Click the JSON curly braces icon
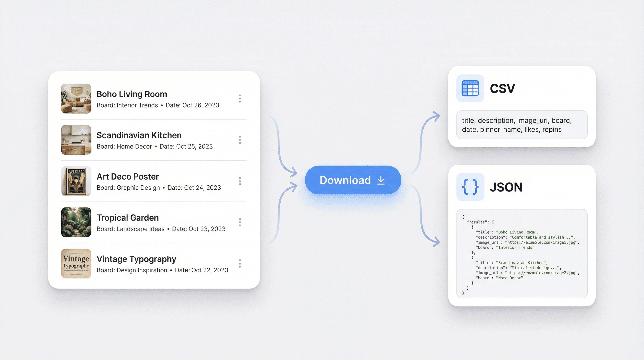The width and height of the screenshot is (644, 360). [470, 187]
